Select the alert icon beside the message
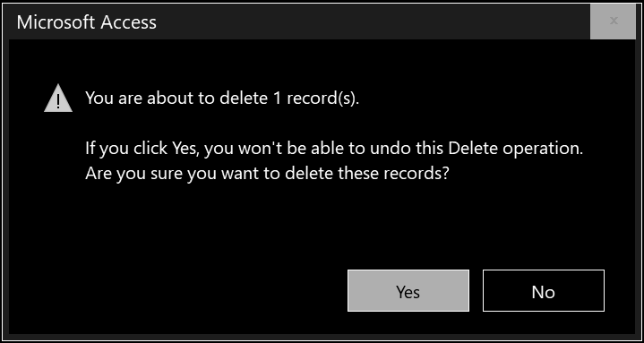Viewport: 644px width, 343px height. coord(58,99)
